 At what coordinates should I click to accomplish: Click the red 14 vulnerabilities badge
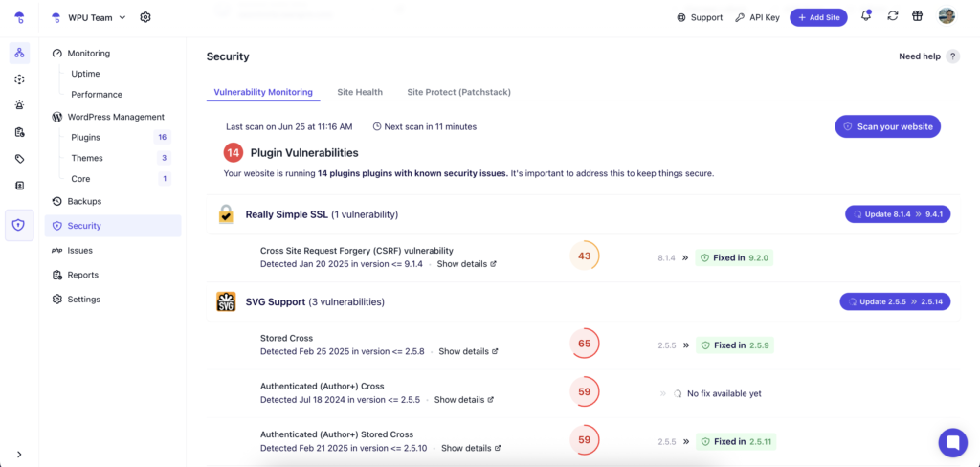234,152
